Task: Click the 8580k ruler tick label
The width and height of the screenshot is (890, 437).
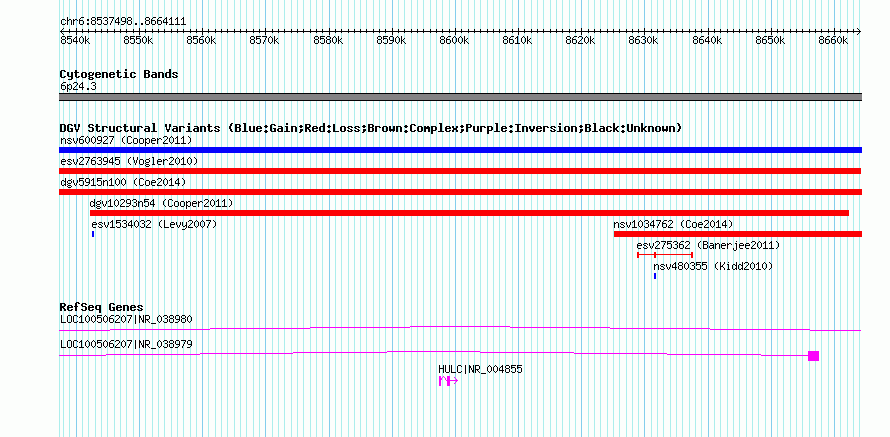Action: [328, 41]
